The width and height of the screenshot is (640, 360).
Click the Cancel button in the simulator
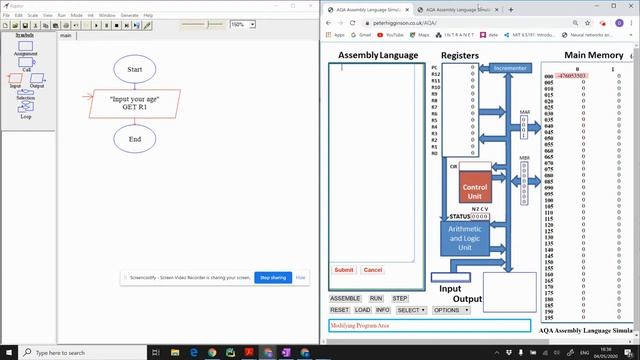pos(373,270)
